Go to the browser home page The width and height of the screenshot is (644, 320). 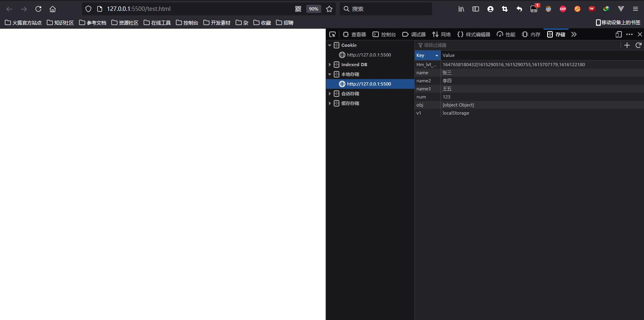tap(52, 9)
